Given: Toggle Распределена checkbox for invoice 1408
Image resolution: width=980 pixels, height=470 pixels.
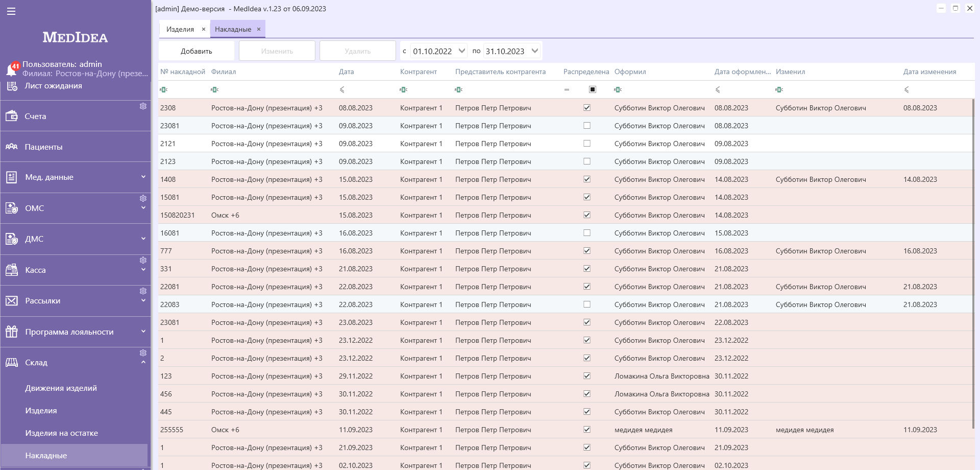Looking at the screenshot, I should (587, 179).
